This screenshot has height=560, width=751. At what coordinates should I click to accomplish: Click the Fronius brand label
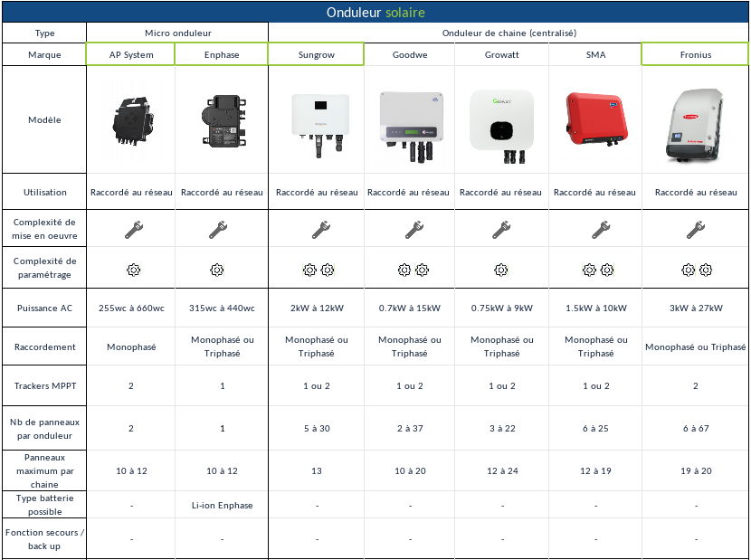click(x=694, y=54)
